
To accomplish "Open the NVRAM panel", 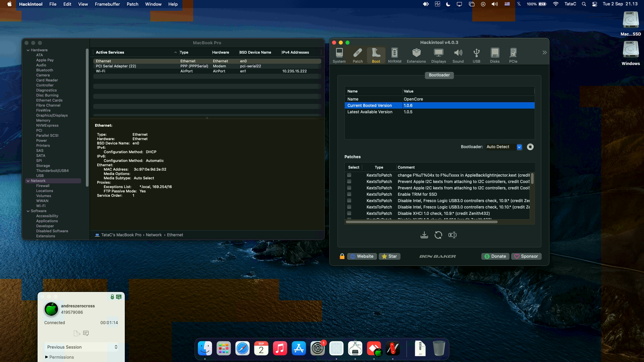I will pyautogui.click(x=394, y=55).
